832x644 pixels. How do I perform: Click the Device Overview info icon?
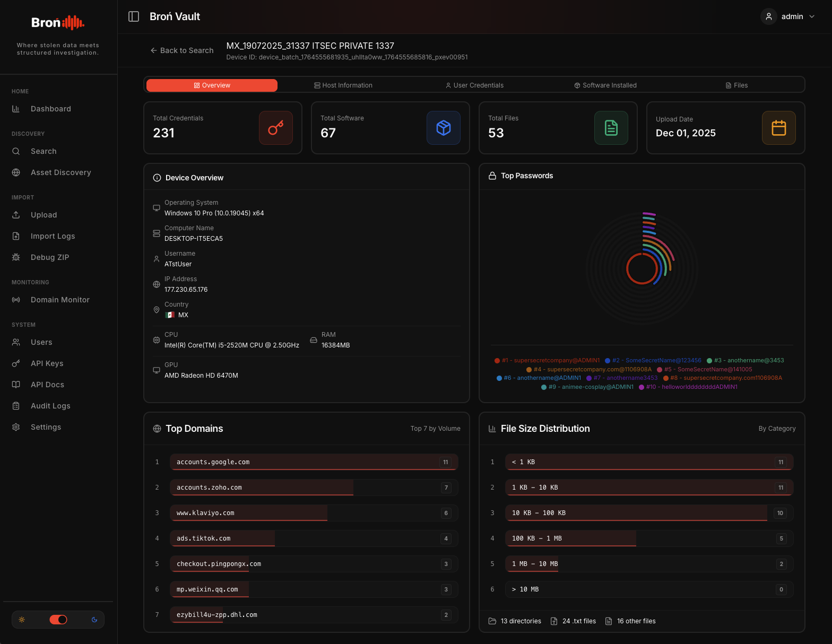click(157, 178)
